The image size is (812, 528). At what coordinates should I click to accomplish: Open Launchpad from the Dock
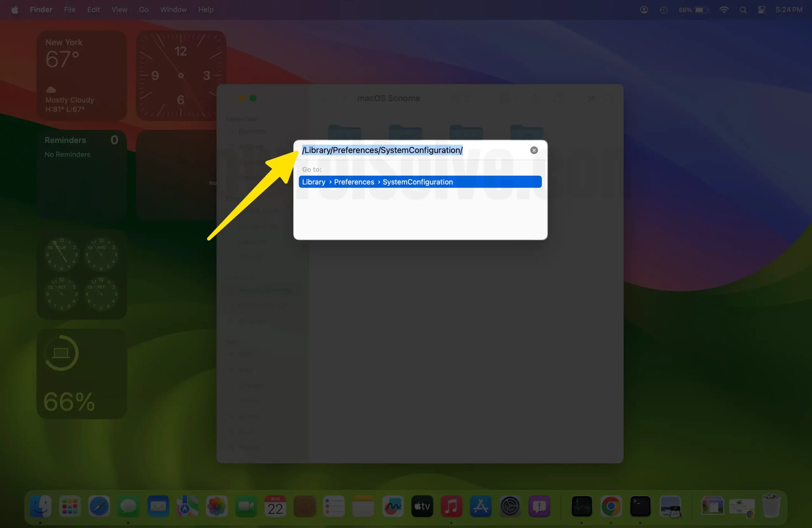(70, 506)
